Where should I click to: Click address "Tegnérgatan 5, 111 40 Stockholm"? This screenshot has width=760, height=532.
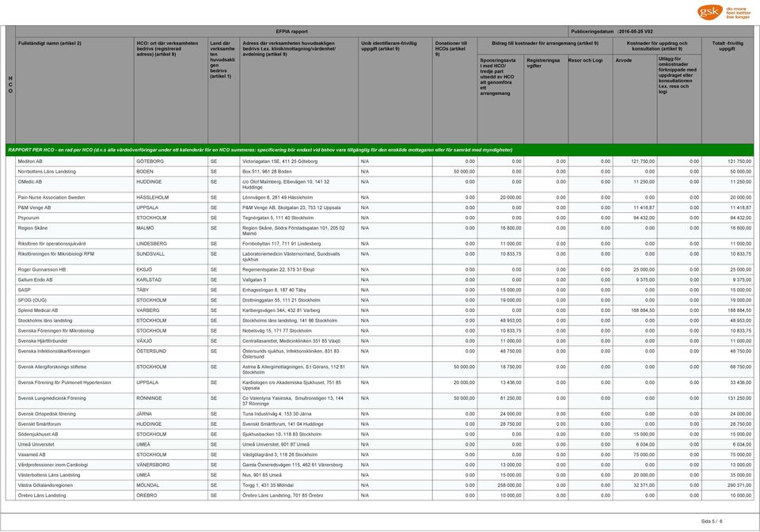point(299,218)
